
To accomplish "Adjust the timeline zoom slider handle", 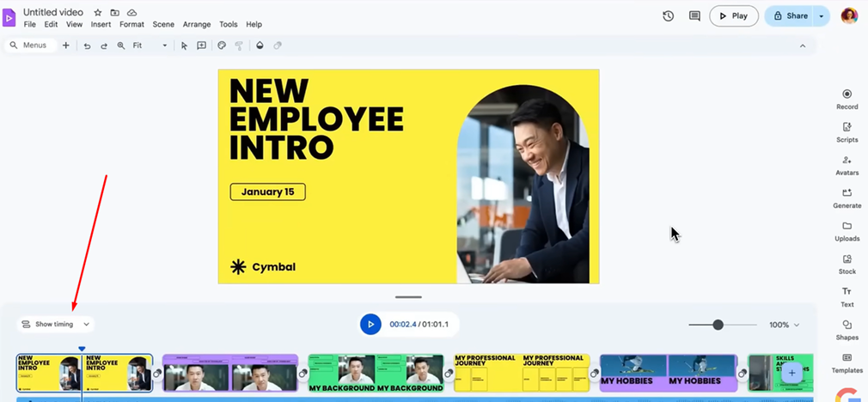I will pyautogui.click(x=718, y=325).
